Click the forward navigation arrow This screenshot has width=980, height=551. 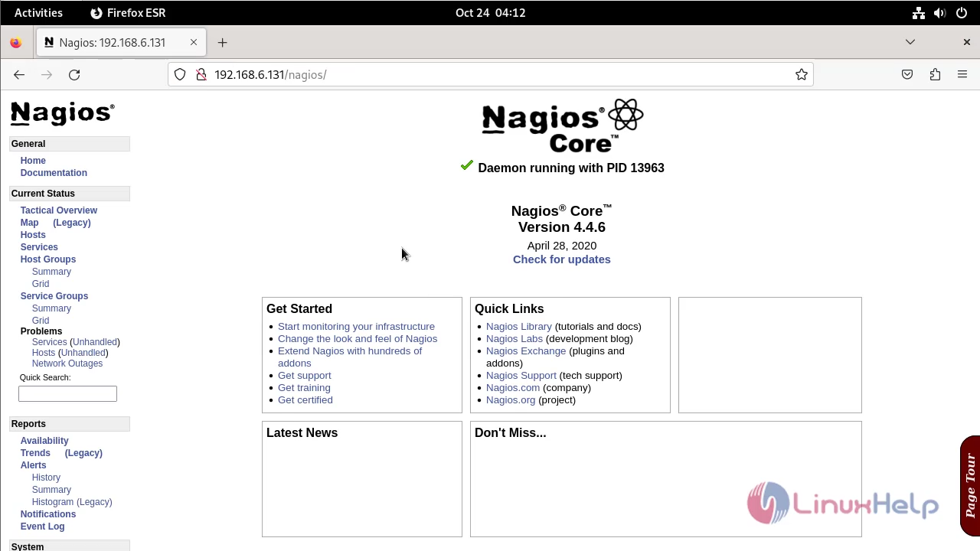(47, 74)
